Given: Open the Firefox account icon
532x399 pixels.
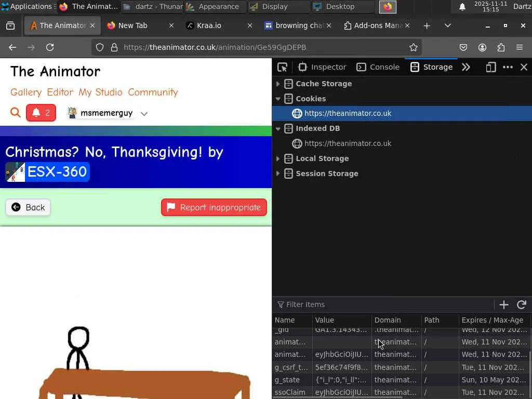Looking at the screenshot, I should pyautogui.click(x=482, y=47).
